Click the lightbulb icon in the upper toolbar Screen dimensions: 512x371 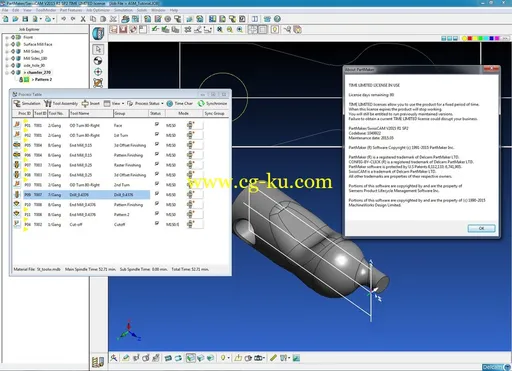[274, 30]
